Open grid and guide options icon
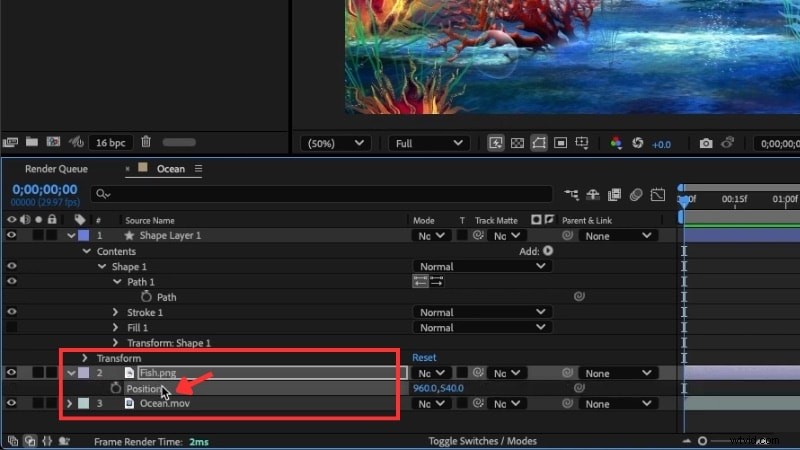 click(x=582, y=143)
